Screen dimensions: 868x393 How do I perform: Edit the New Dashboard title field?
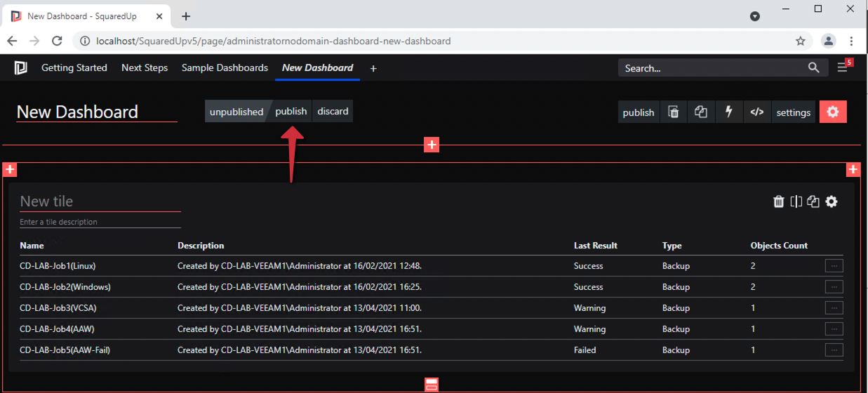(x=97, y=112)
